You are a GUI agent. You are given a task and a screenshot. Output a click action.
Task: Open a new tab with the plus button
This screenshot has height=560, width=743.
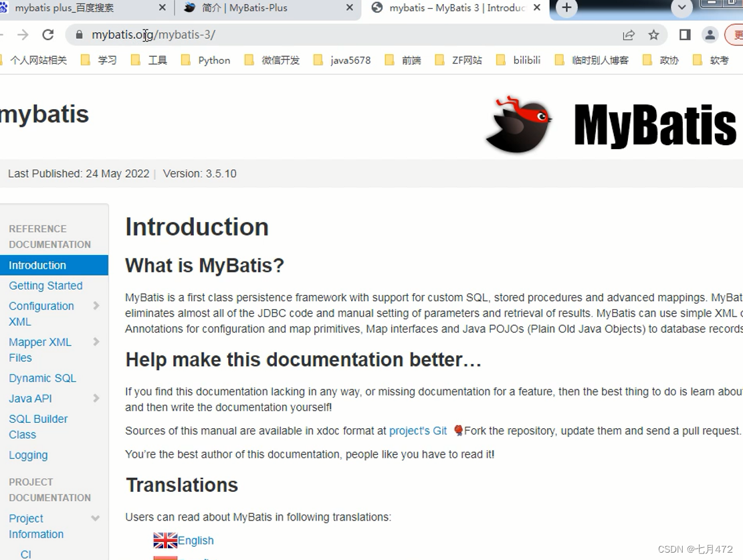tap(566, 9)
